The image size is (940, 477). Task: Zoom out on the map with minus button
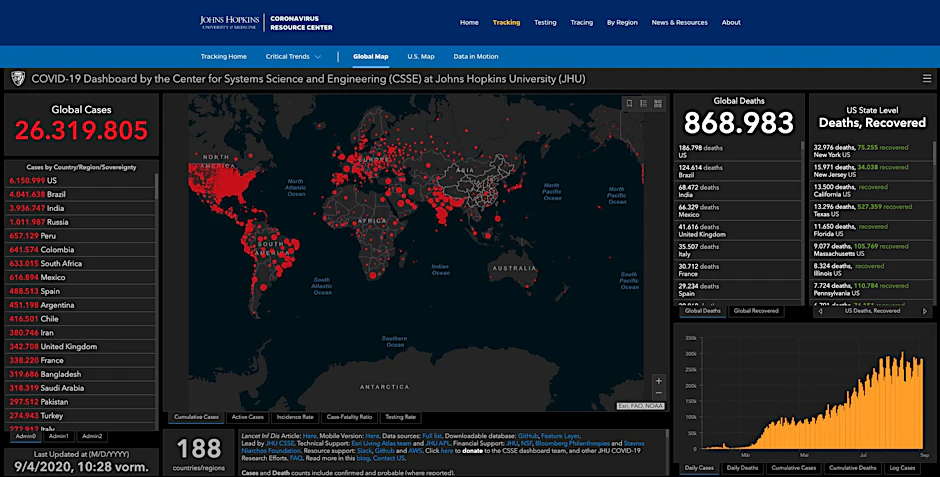coord(658,393)
